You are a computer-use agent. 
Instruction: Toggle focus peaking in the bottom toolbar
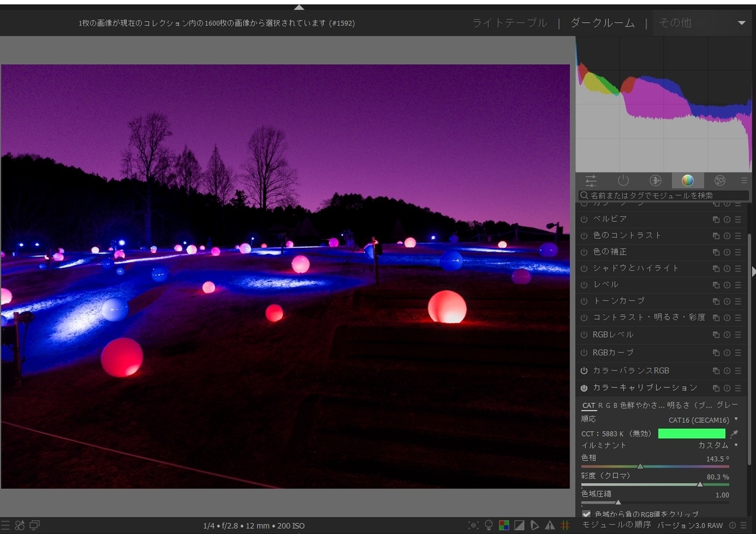click(x=474, y=525)
